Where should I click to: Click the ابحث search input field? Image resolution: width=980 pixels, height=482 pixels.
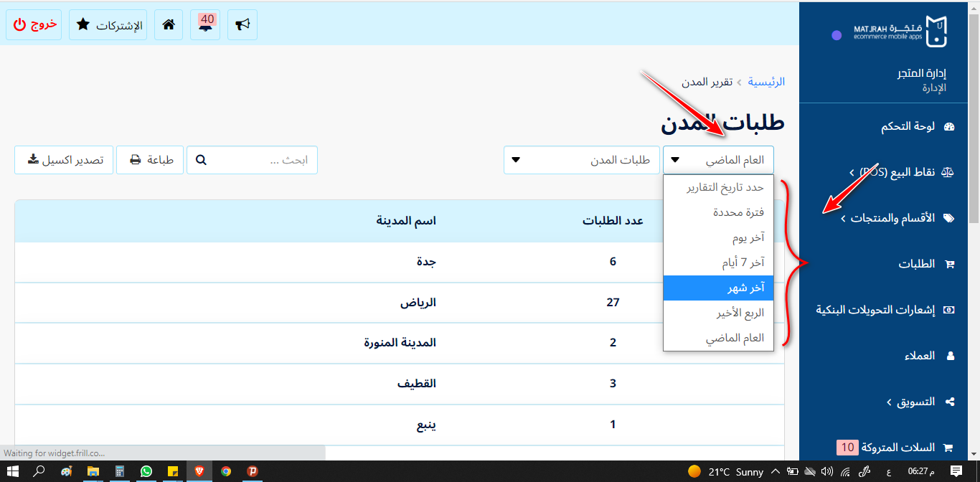pos(252,160)
